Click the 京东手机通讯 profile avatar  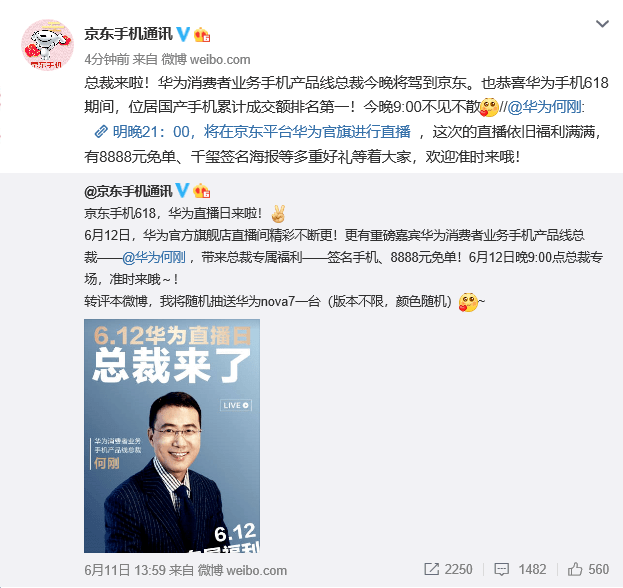coord(47,44)
